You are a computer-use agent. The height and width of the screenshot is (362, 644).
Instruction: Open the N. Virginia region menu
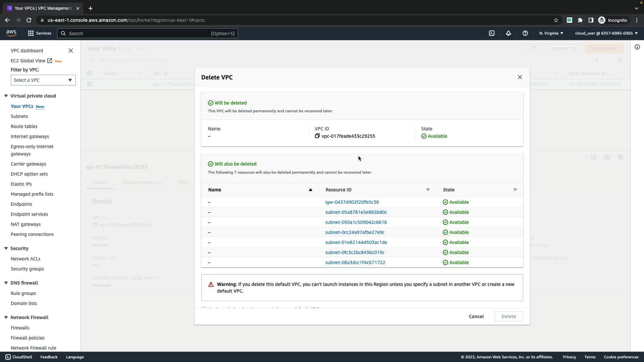pos(551,33)
